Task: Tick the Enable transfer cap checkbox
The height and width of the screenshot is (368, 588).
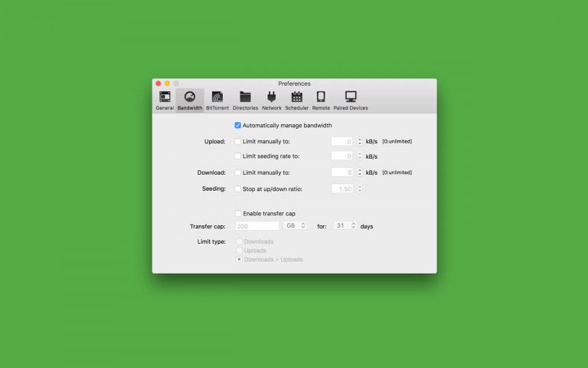Action: click(x=238, y=214)
